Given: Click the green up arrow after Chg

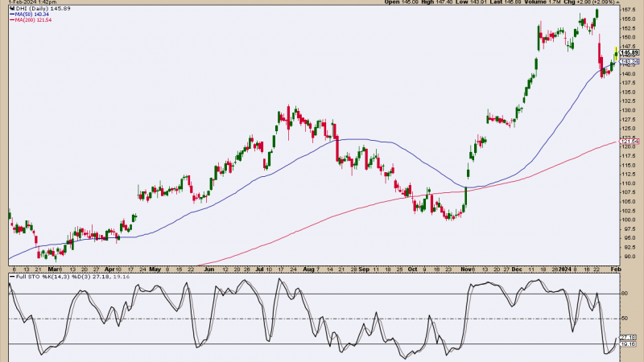Looking at the screenshot, I should tap(616, 2).
